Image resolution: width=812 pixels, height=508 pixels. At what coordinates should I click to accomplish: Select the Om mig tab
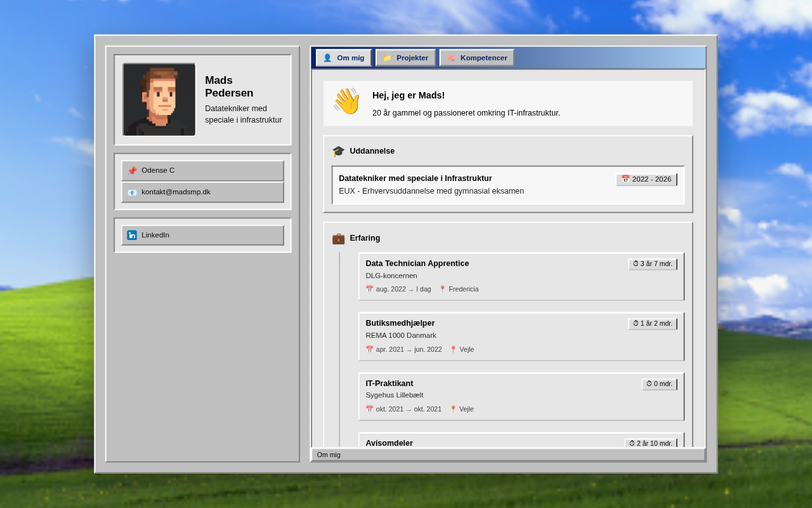(x=343, y=58)
